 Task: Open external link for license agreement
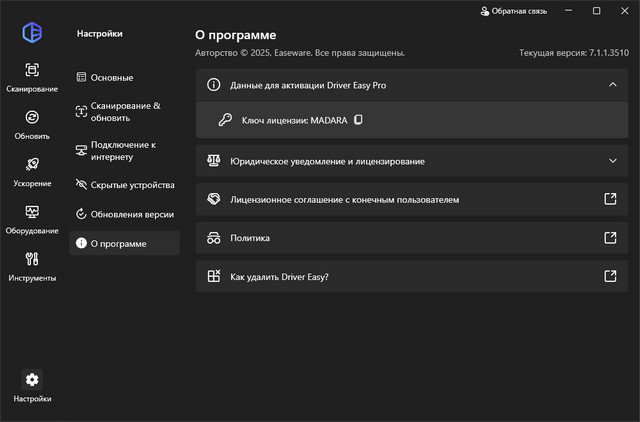[610, 199]
